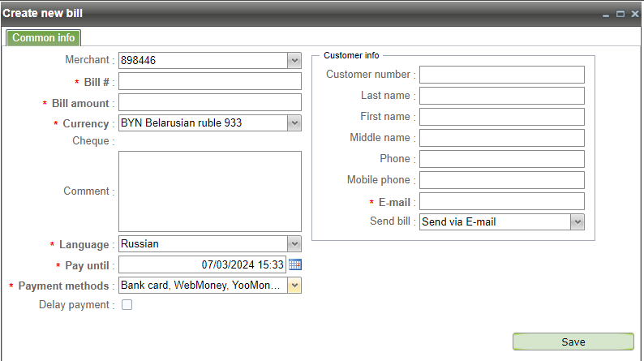
Task: Click the Save button
Action: (573, 342)
